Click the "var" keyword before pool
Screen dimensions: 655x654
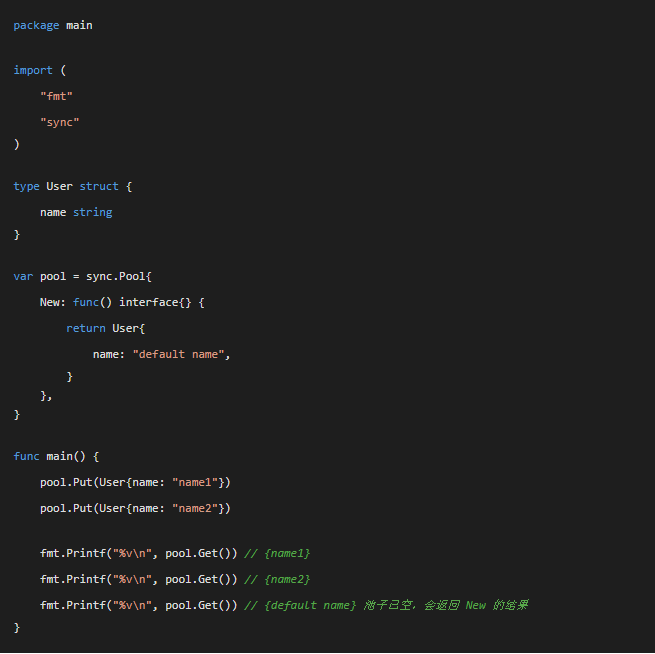[x=23, y=276]
